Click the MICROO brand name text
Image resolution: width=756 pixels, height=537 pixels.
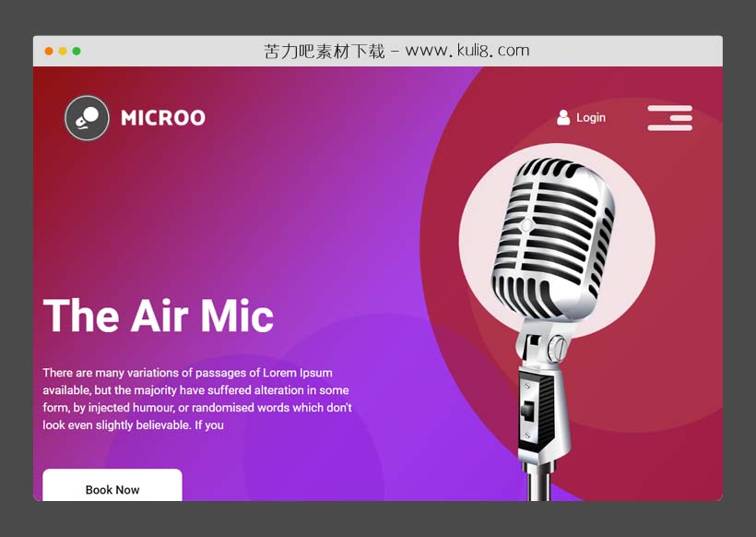pos(163,118)
